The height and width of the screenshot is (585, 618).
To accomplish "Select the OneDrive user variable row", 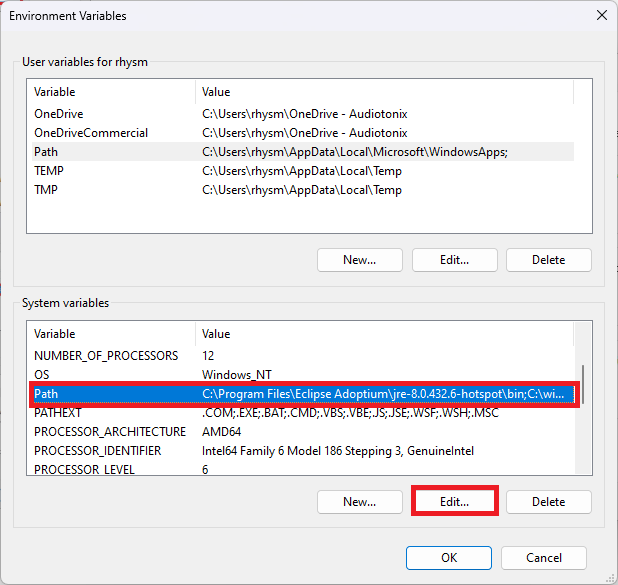I will pos(303,114).
